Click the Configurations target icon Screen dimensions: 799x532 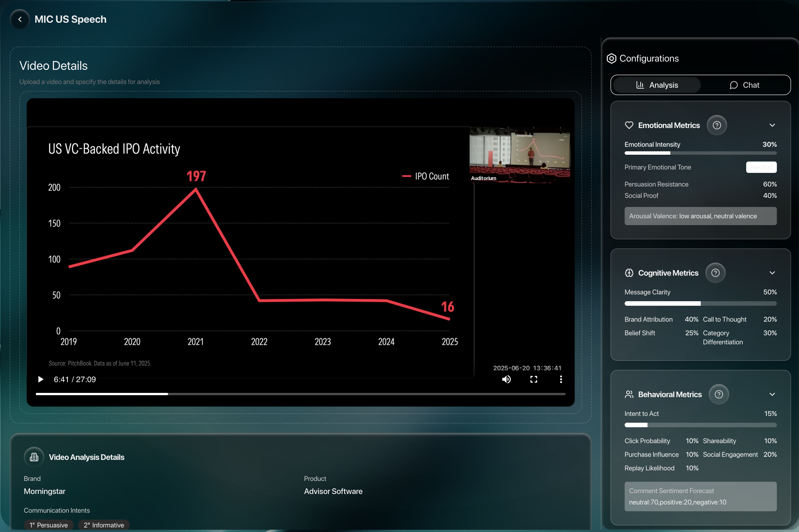(611, 58)
